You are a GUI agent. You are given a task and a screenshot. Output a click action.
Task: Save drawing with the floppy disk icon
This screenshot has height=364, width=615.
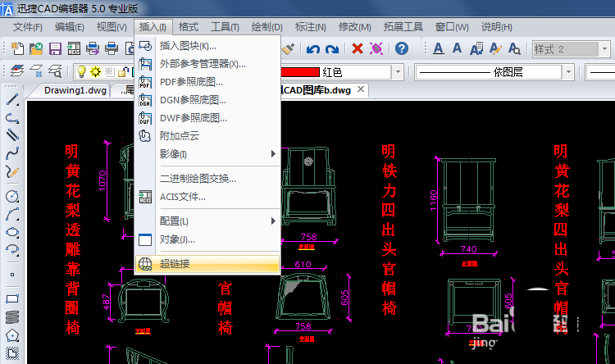pos(55,48)
